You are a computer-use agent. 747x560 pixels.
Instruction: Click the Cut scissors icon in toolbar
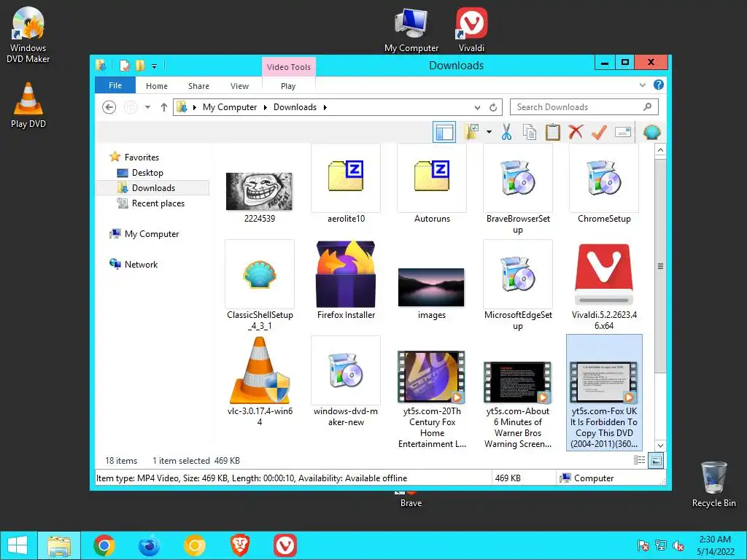(506, 132)
